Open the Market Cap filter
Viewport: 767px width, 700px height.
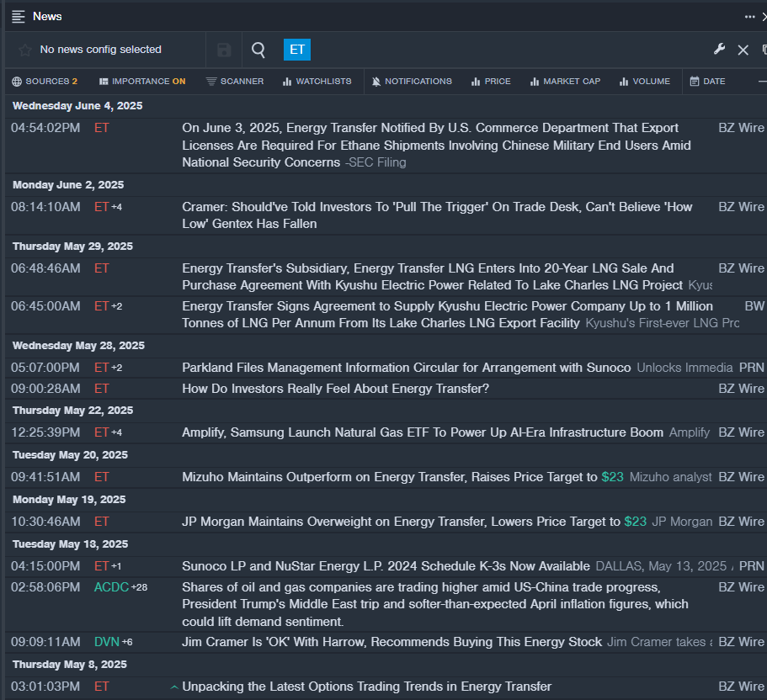565,81
